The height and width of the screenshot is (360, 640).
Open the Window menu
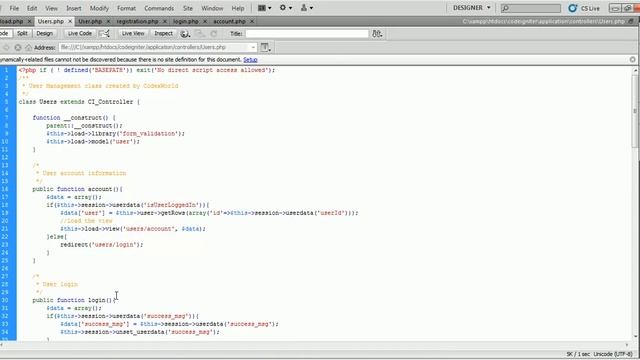(212, 8)
